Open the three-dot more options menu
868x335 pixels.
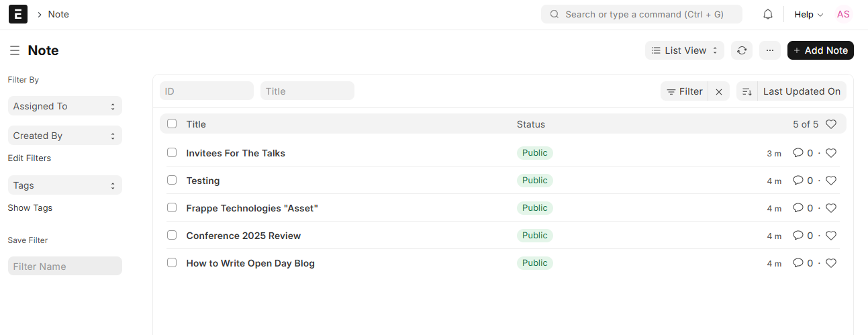pos(769,50)
